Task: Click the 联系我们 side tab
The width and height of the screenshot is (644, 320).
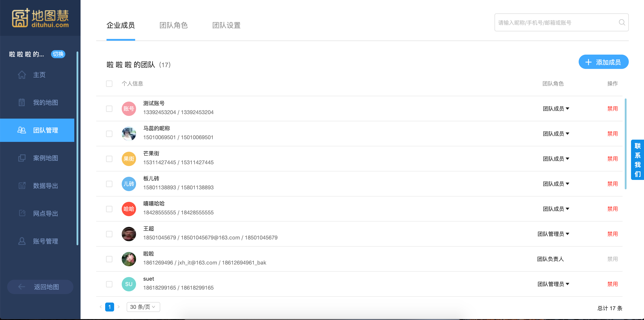Action: 638,160
